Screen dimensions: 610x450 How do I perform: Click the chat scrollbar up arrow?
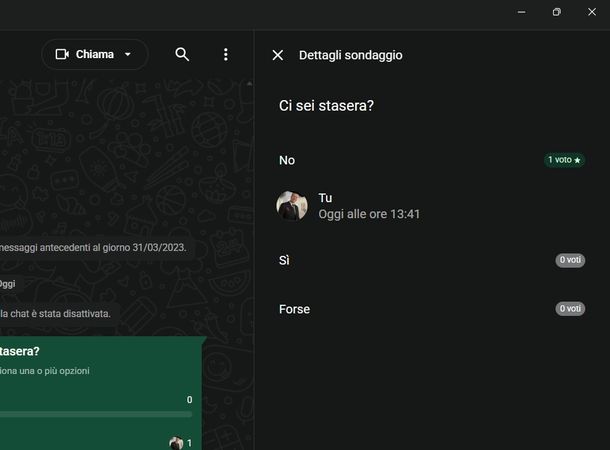249,84
